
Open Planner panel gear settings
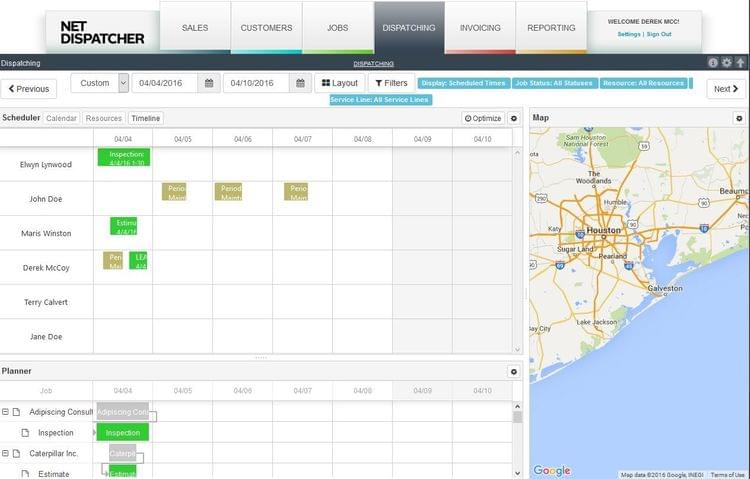(x=514, y=371)
